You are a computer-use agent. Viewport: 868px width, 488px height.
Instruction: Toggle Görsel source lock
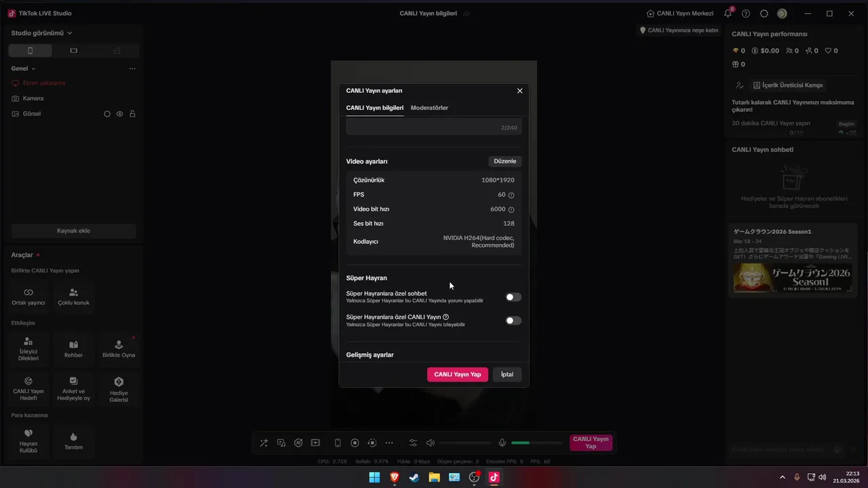coord(132,114)
